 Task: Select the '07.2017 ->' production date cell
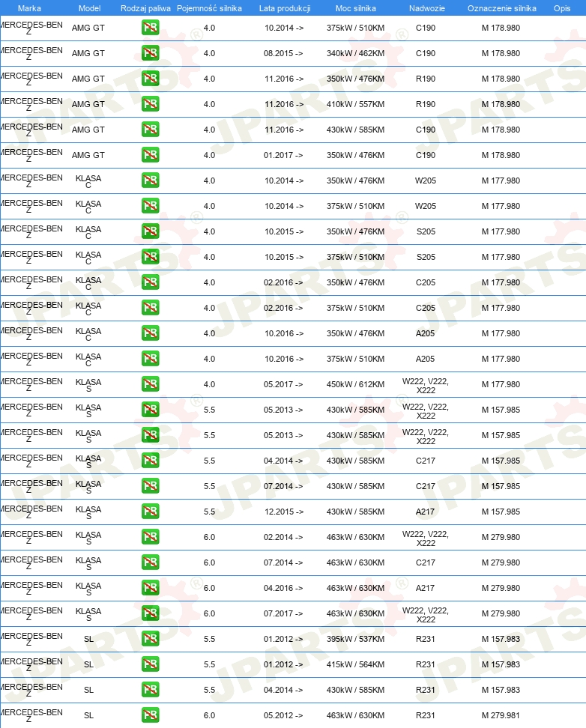pos(283,613)
